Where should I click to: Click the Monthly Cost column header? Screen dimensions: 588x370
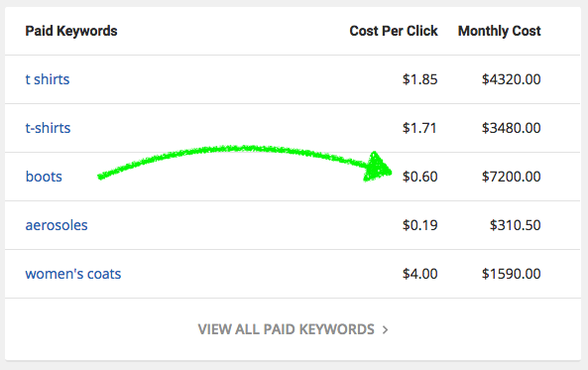pos(499,31)
